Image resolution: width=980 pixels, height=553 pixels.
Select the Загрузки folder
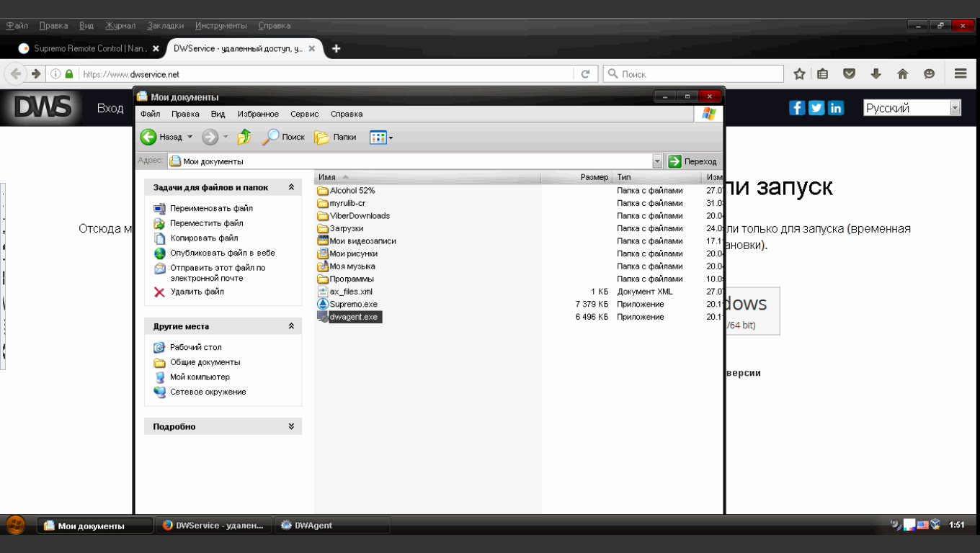point(341,228)
